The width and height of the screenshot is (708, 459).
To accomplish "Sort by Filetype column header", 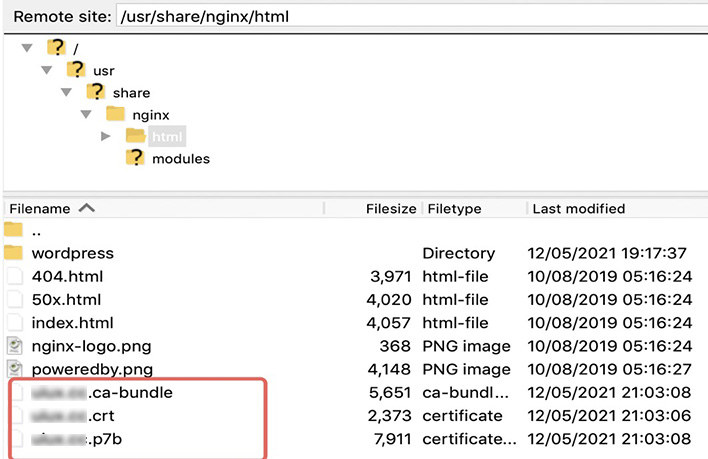I will point(454,209).
